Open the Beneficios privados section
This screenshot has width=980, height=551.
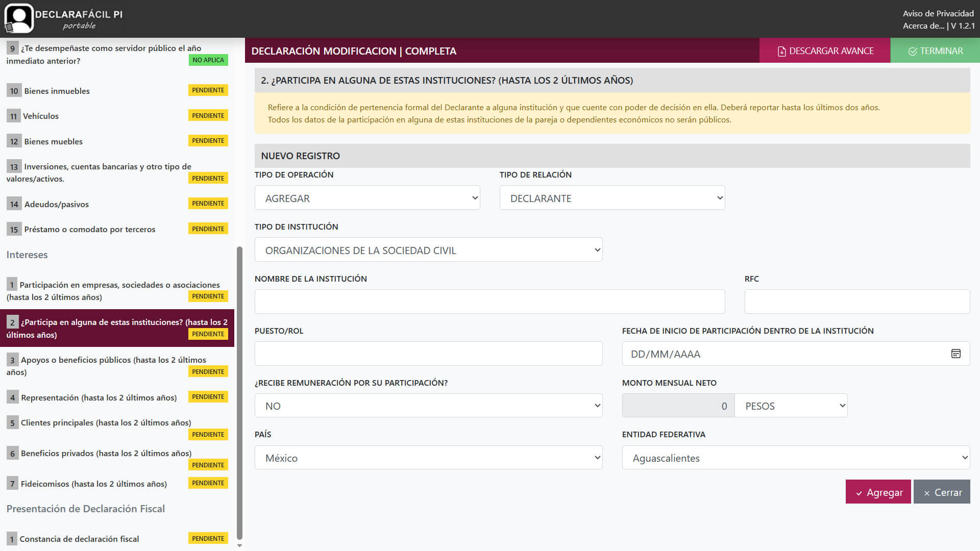[117, 459]
